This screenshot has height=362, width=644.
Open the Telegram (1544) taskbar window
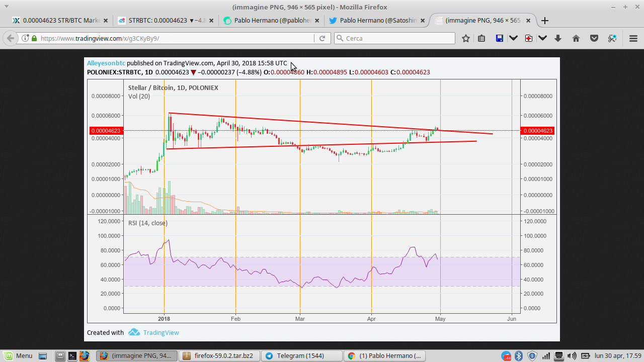click(x=302, y=355)
